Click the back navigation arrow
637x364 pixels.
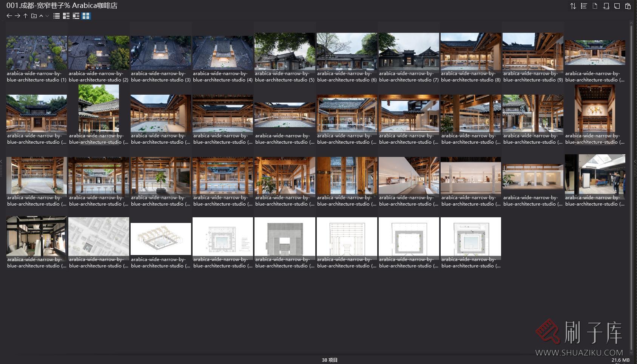9,16
